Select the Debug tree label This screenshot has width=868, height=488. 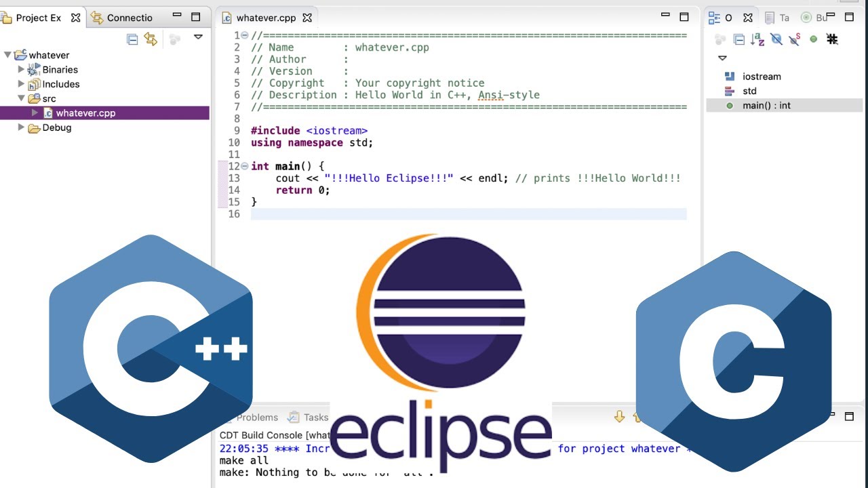[x=57, y=127]
